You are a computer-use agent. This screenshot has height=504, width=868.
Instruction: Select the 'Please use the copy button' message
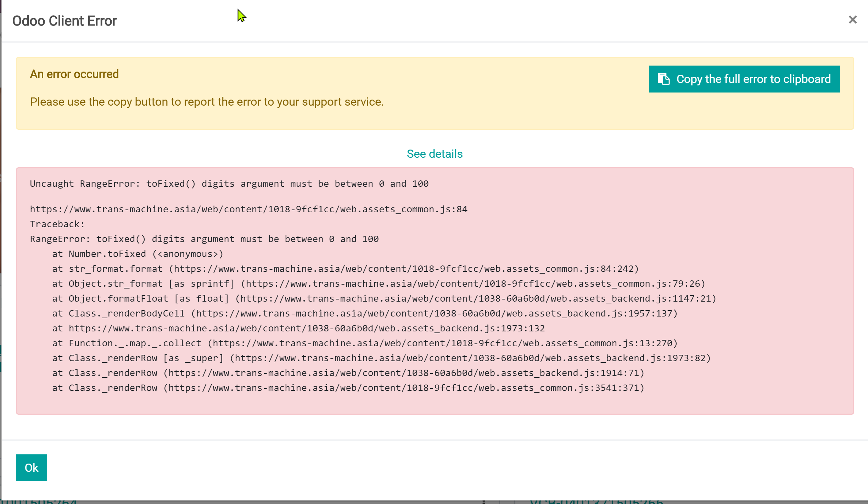207,102
